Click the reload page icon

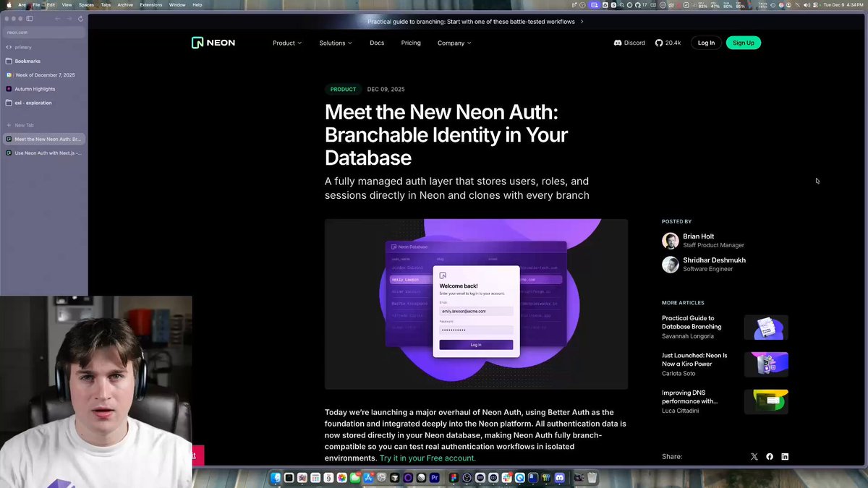80,18
